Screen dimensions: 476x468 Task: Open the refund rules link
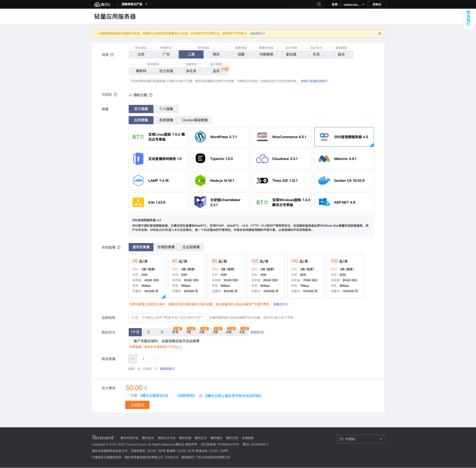[x=186, y=396]
